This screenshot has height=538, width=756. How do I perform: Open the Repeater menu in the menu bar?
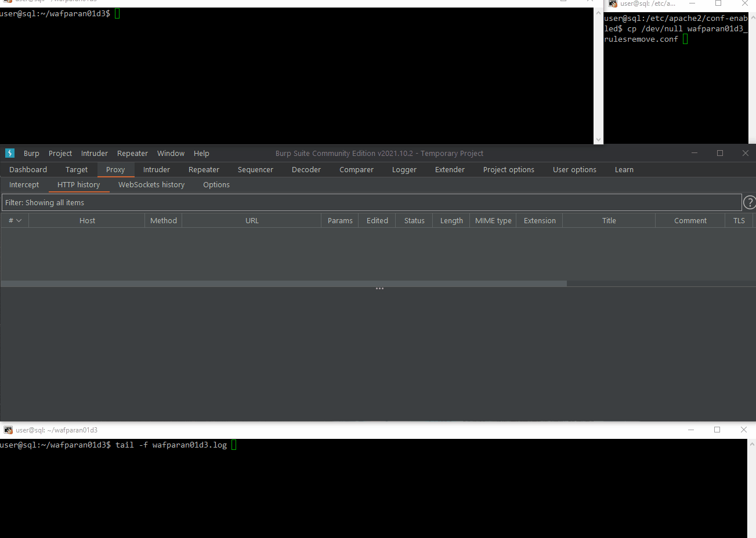132,154
